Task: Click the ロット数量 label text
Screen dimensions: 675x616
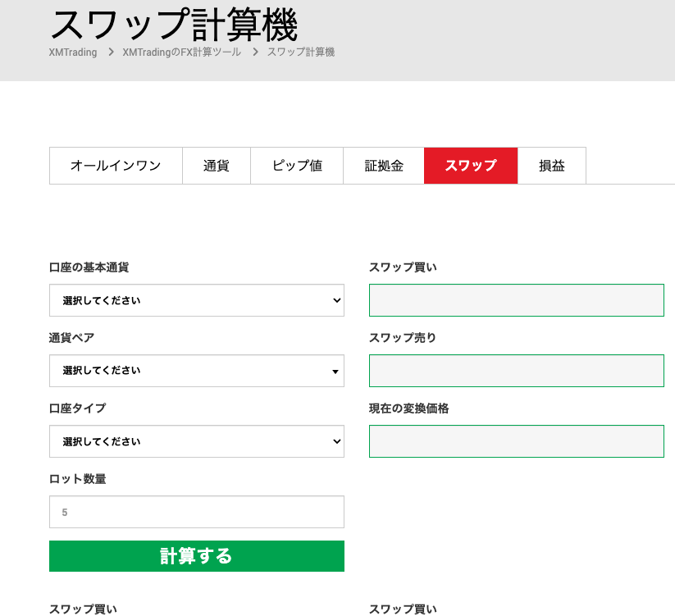Action: (78, 479)
